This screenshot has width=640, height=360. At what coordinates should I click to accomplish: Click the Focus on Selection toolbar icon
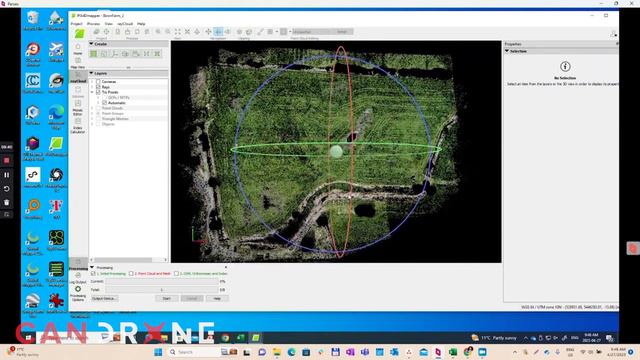click(187, 32)
